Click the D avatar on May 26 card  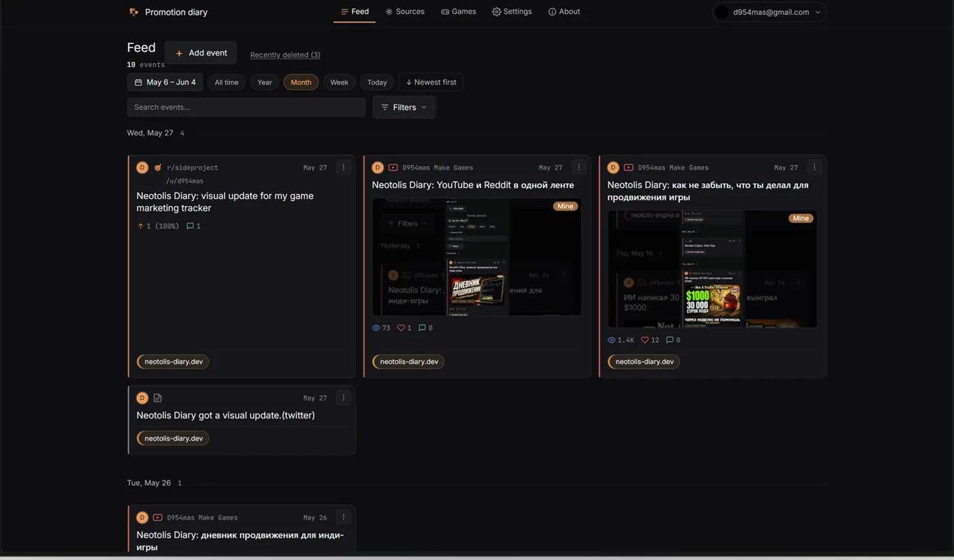pyautogui.click(x=142, y=518)
